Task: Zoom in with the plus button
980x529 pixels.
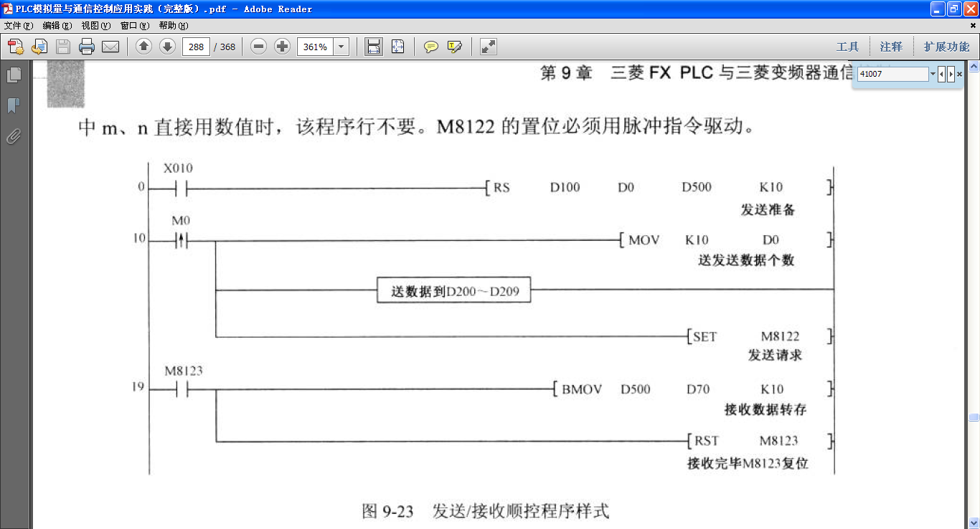Action: pyautogui.click(x=283, y=47)
